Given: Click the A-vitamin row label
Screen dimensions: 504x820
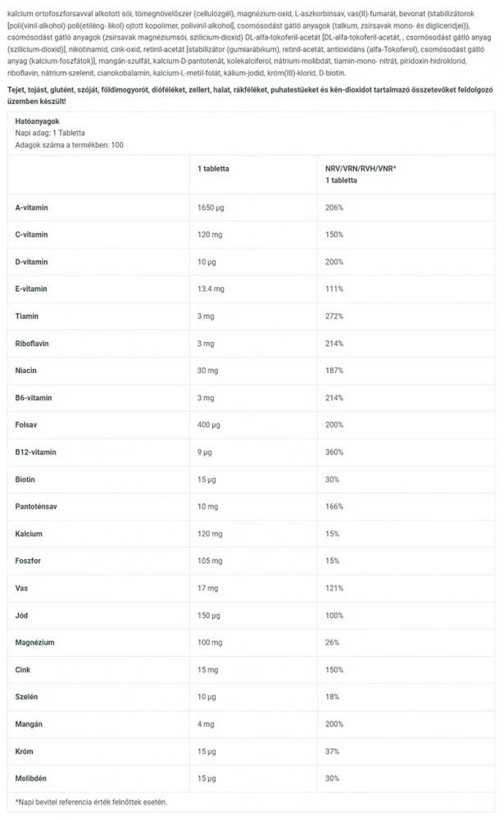Looking at the screenshot, I should coord(32,207).
